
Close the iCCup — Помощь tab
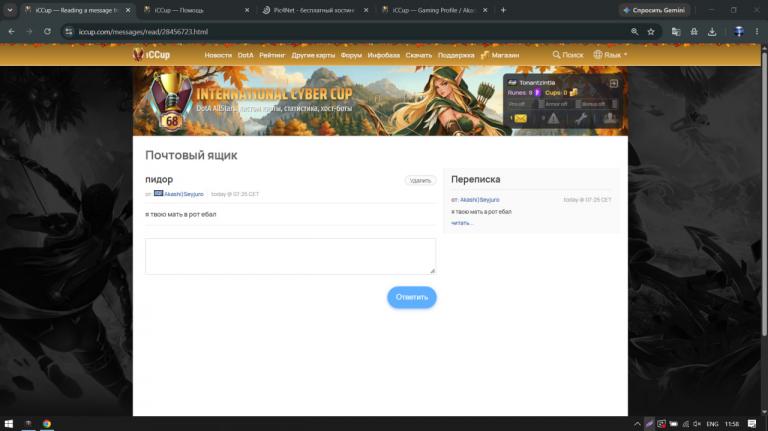[x=247, y=10]
